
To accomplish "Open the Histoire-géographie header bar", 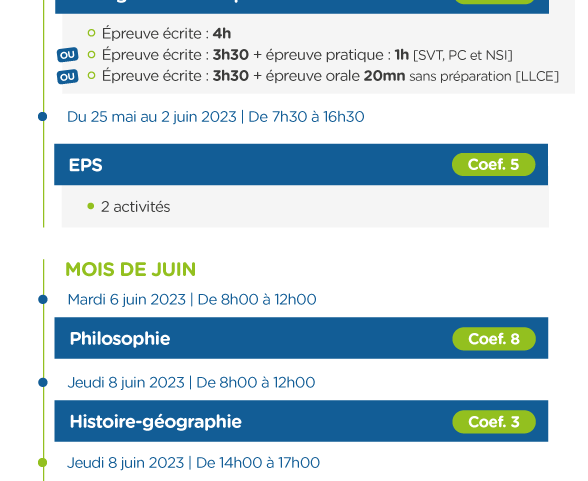I will coord(301,421).
